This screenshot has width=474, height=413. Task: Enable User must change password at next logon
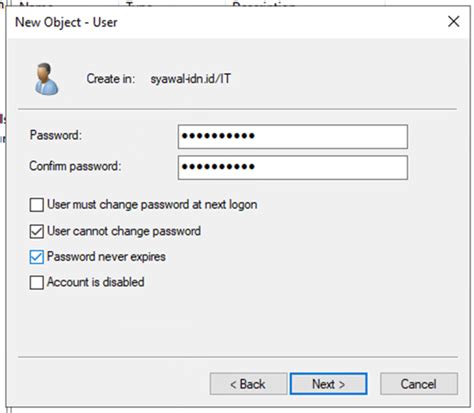click(36, 205)
